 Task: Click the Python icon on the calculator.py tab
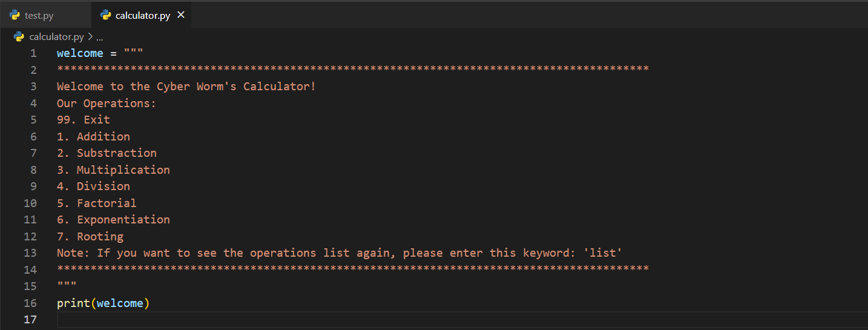coord(106,16)
